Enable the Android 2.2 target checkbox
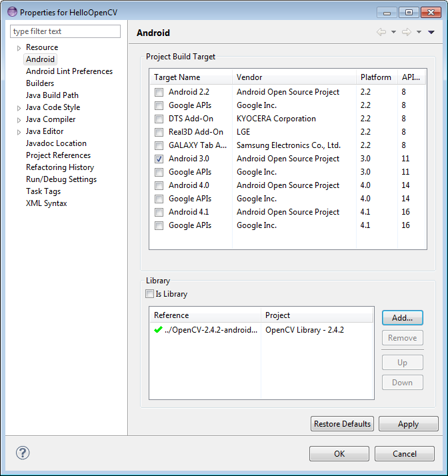Image resolution: width=448 pixels, height=476 pixels. coord(159,92)
